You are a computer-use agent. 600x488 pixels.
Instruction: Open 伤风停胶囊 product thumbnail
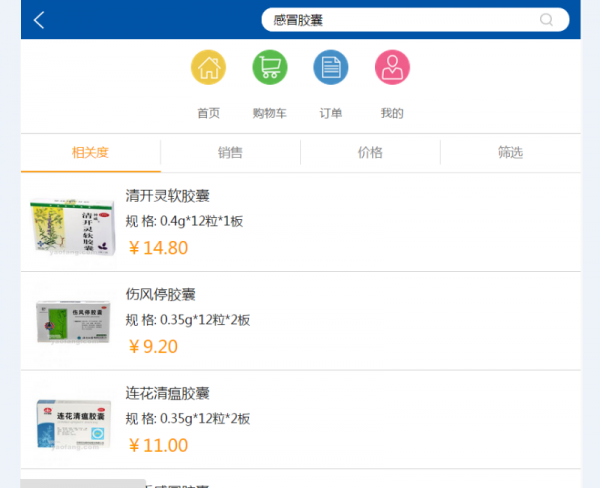pos(73,322)
